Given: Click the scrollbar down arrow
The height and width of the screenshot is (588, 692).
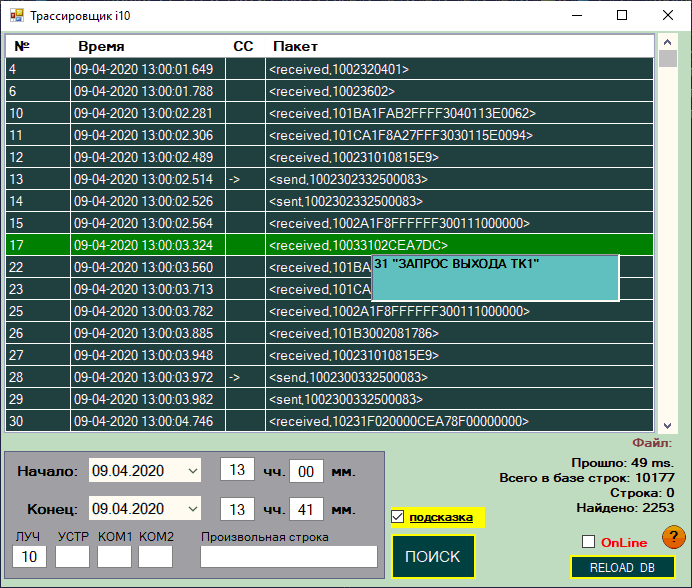Looking at the screenshot, I should click(667, 426).
